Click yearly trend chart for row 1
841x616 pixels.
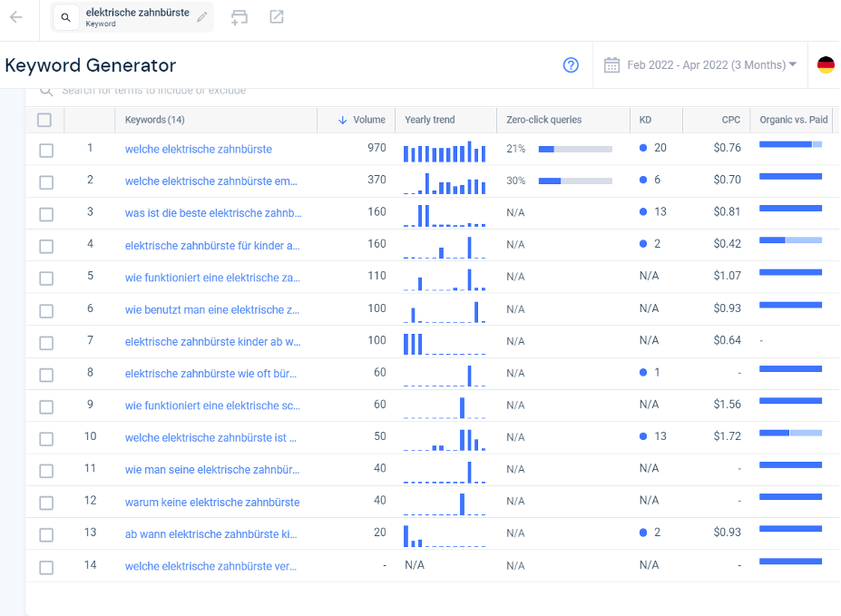tap(445, 152)
